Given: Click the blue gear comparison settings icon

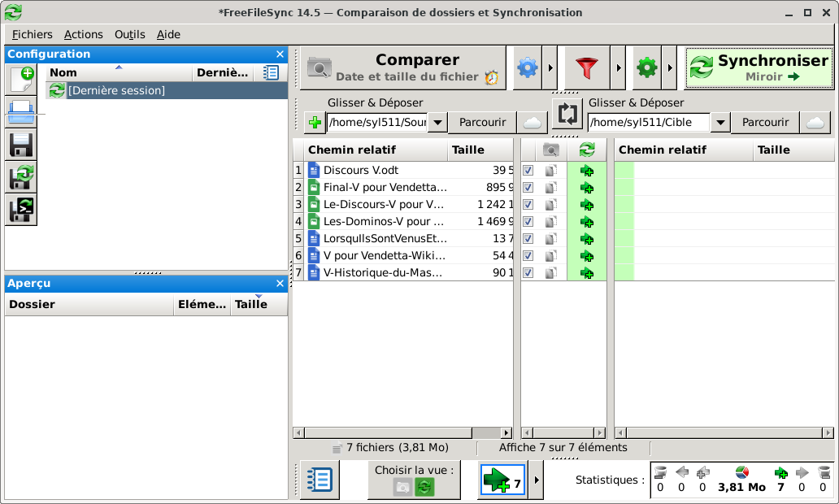Looking at the screenshot, I should point(528,68).
